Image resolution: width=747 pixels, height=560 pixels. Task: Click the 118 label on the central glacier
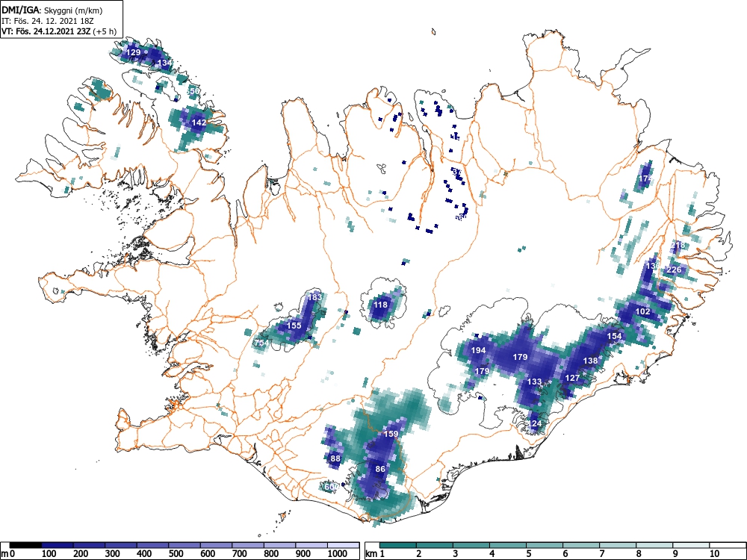380,305
